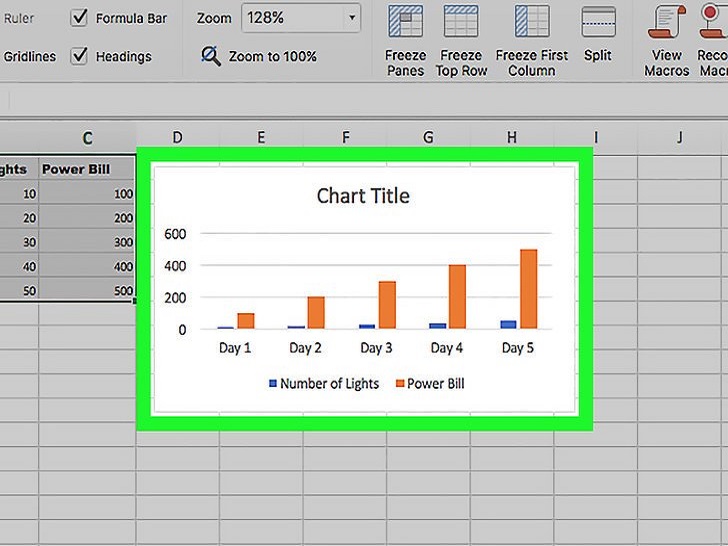
Task: Select column C header
Action: 87,138
